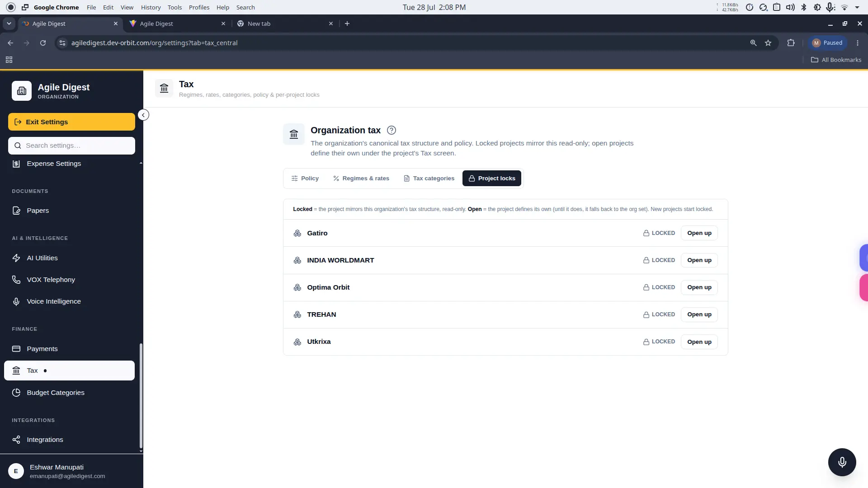Open the History menu in menu bar
The width and height of the screenshot is (868, 488).
pos(151,7)
